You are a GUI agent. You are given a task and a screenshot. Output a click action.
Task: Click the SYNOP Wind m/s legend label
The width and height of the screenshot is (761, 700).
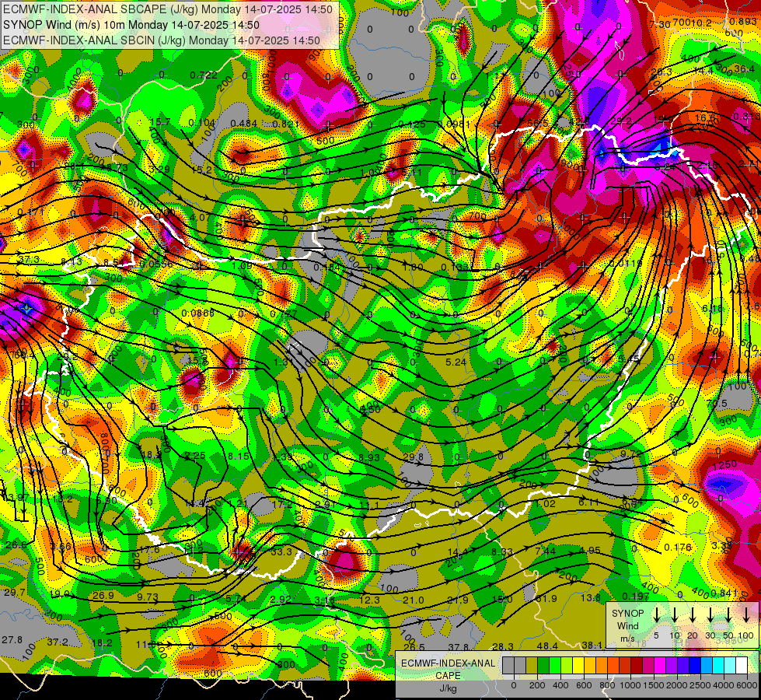point(628,625)
